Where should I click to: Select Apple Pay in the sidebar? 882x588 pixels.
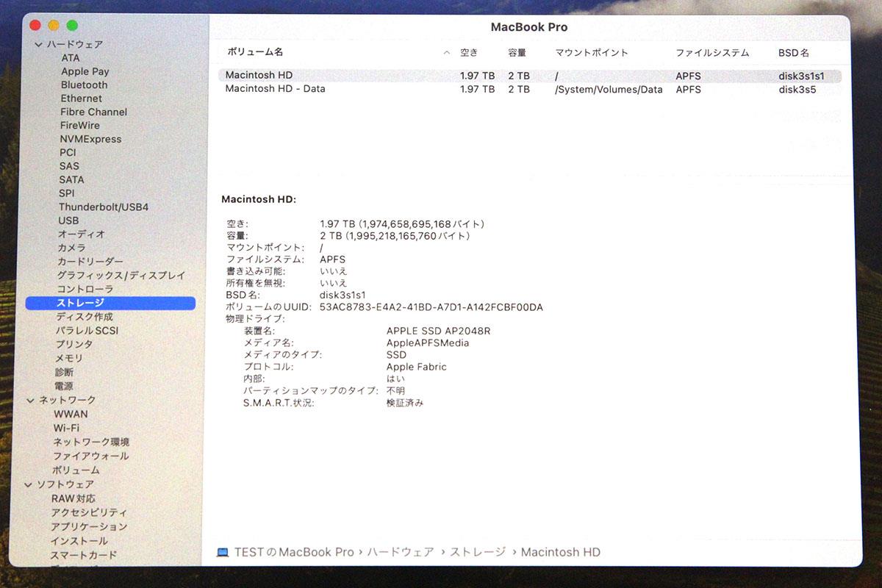85,71
